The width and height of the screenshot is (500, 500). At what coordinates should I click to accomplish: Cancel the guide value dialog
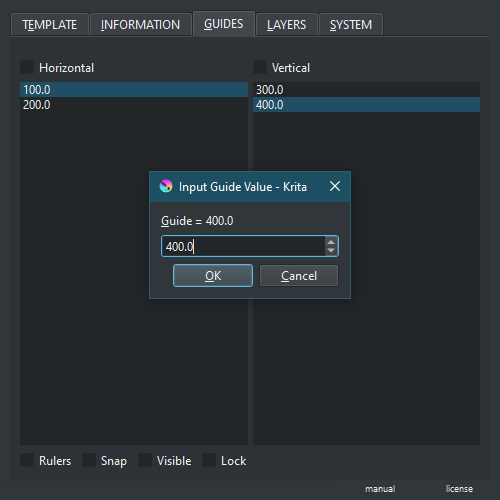(299, 276)
